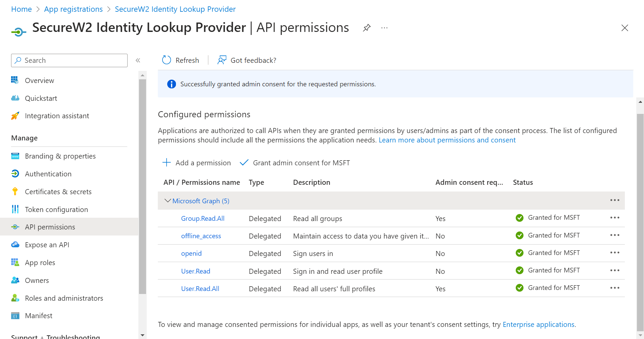
Task: Select Authentication in the Manage menu
Action: click(x=48, y=174)
